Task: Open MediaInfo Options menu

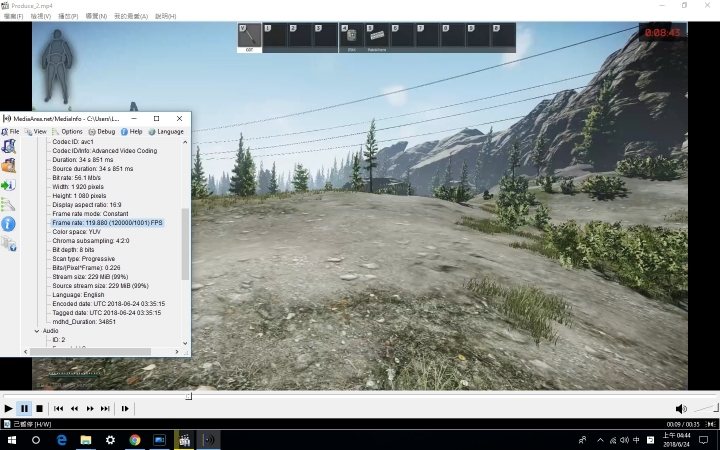Action: tap(68, 131)
